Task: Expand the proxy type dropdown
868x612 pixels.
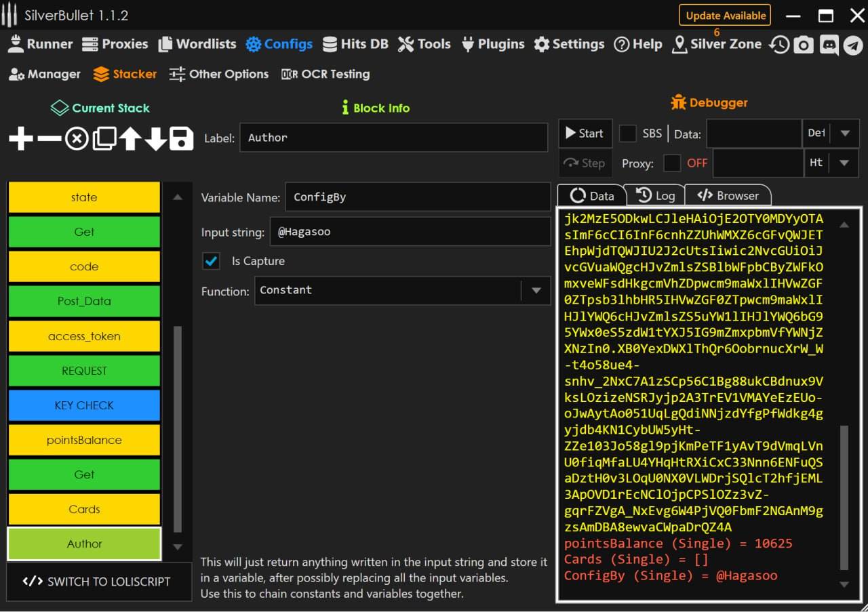Action: pyautogui.click(x=845, y=163)
